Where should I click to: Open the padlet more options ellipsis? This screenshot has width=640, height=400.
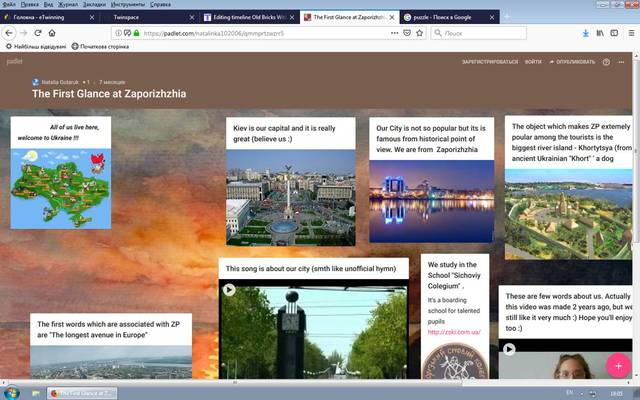click(621, 62)
